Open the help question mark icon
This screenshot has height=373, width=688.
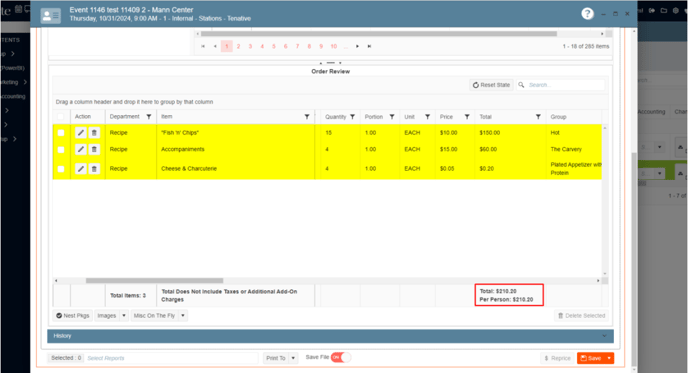587,14
